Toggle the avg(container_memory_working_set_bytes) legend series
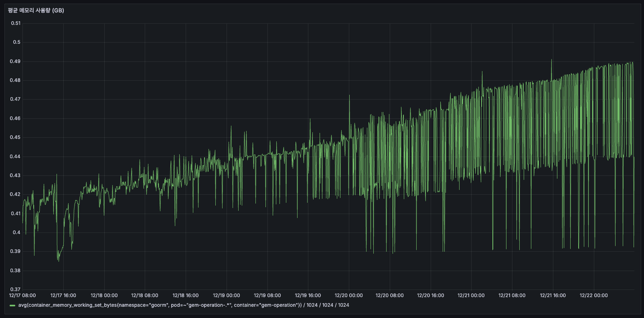This screenshot has height=318, width=644. 183,305
